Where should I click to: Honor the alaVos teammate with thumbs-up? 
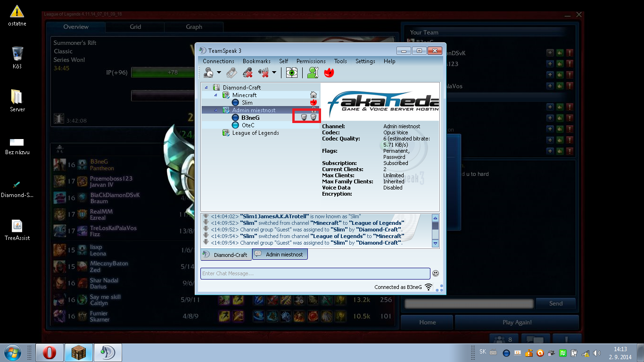(x=560, y=86)
